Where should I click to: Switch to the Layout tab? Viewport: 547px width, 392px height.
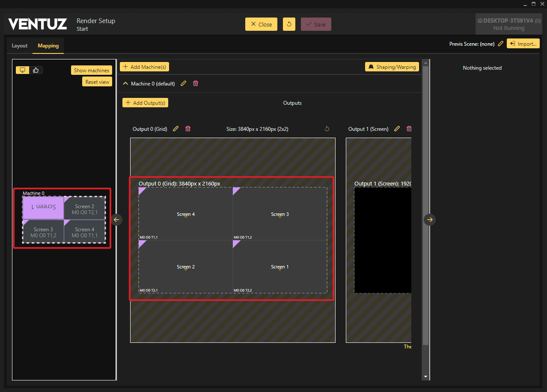(x=20, y=46)
